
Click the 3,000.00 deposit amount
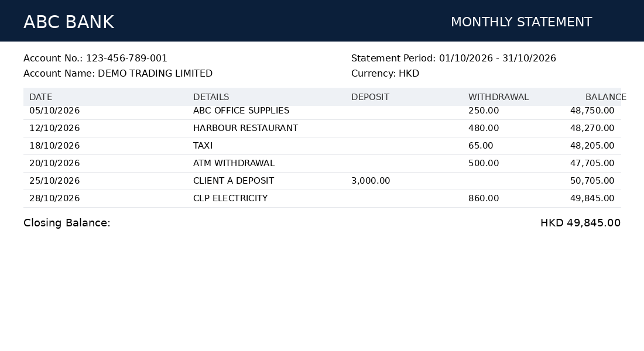coord(371,181)
